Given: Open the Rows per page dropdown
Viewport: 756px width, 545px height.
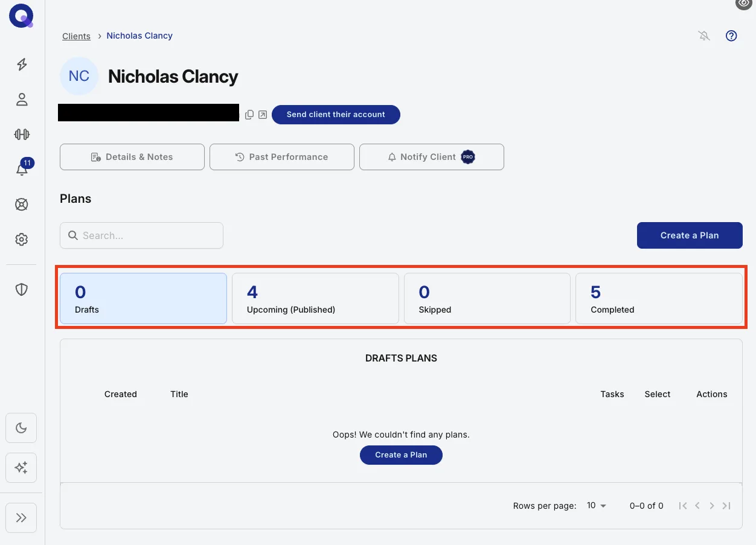Looking at the screenshot, I should pos(596,506).
